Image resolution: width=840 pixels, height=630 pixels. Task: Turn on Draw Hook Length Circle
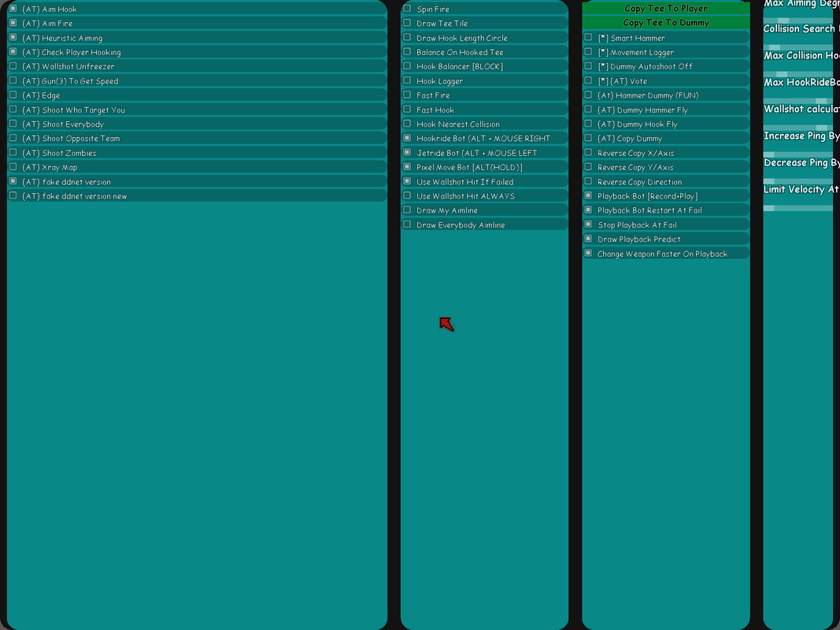tap(407, 38)
